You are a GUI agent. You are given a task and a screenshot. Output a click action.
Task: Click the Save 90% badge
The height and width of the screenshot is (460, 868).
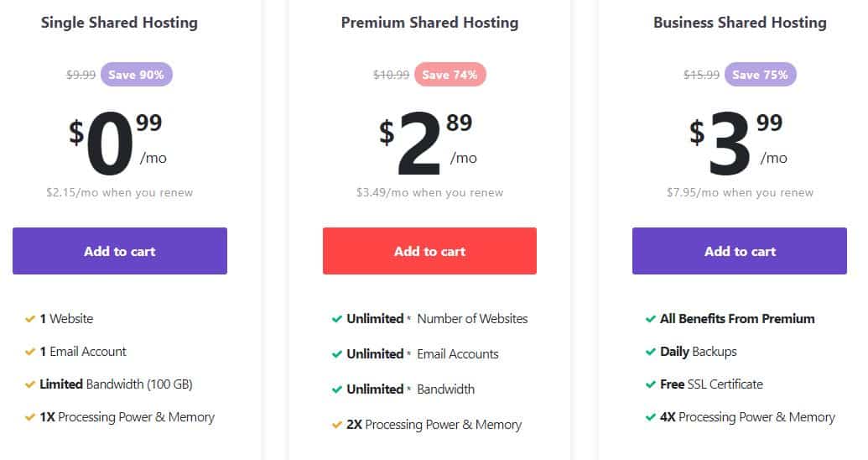tap(136, 75)
